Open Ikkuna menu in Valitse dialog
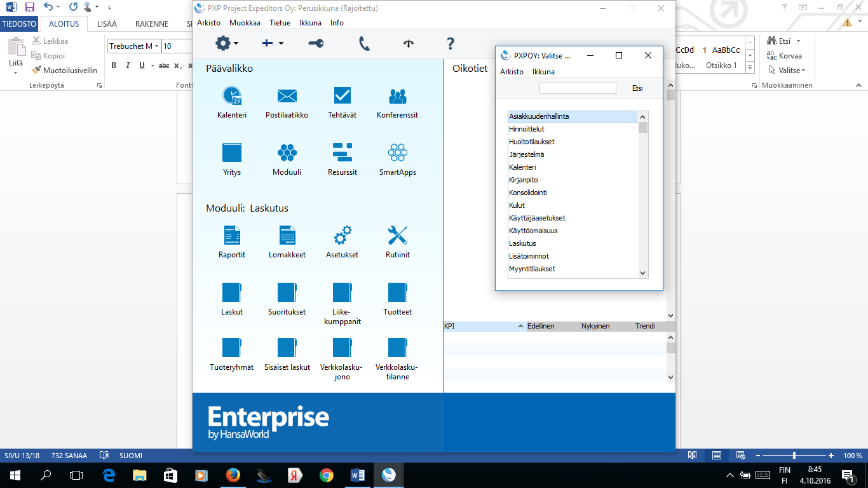Screen dimensions: 868x488 point(543,72)
